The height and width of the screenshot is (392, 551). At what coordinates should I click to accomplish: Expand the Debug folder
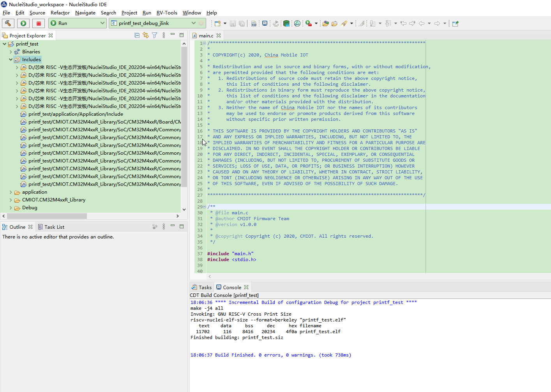[x=11, y=208]
